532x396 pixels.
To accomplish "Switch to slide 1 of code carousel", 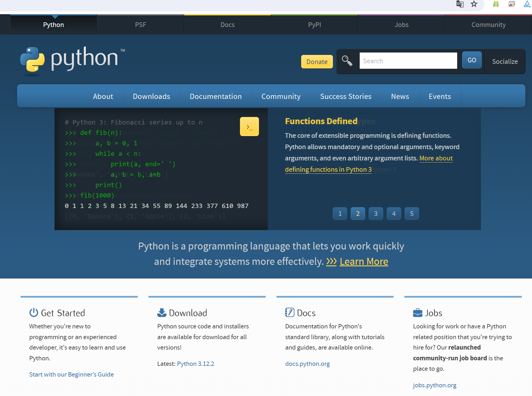I will tap(340, 214).
